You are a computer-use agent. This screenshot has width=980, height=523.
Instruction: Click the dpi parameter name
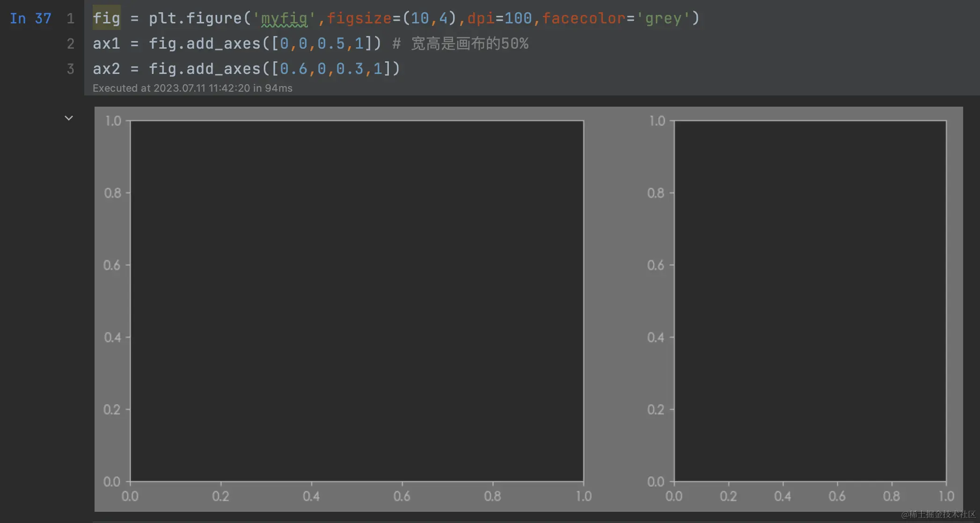pyautogui.click(x=481, y=19)
